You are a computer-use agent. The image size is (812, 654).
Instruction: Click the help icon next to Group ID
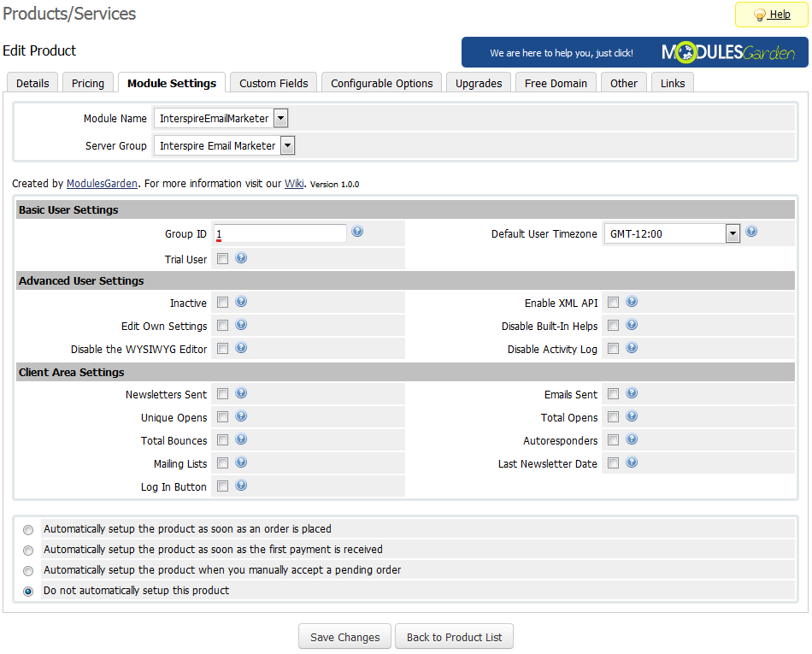pyautogui.click(x=357, y=232)
